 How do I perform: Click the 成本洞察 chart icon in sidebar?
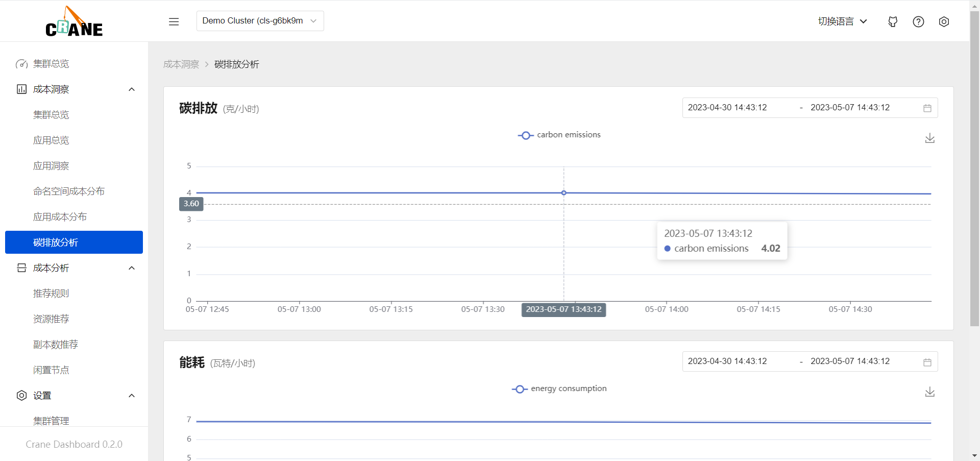[21, 89]
